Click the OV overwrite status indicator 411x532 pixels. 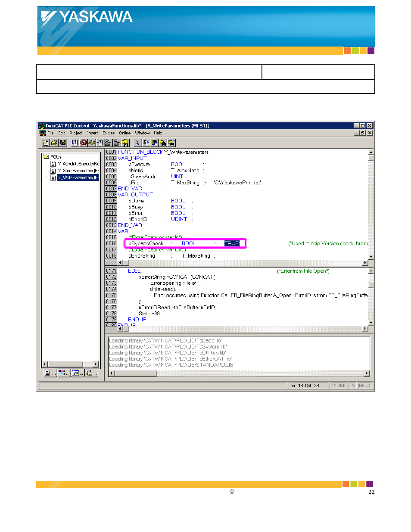(x=352, y=386)
